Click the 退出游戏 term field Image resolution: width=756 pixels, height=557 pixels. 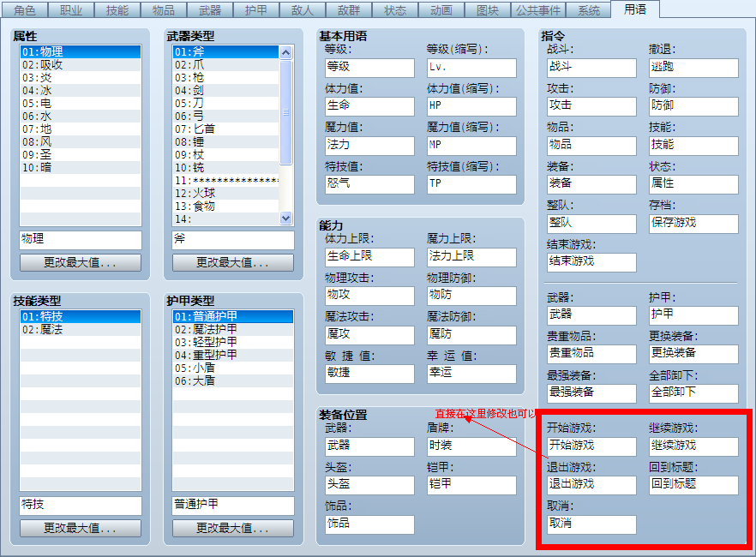[x=591, y=485]
